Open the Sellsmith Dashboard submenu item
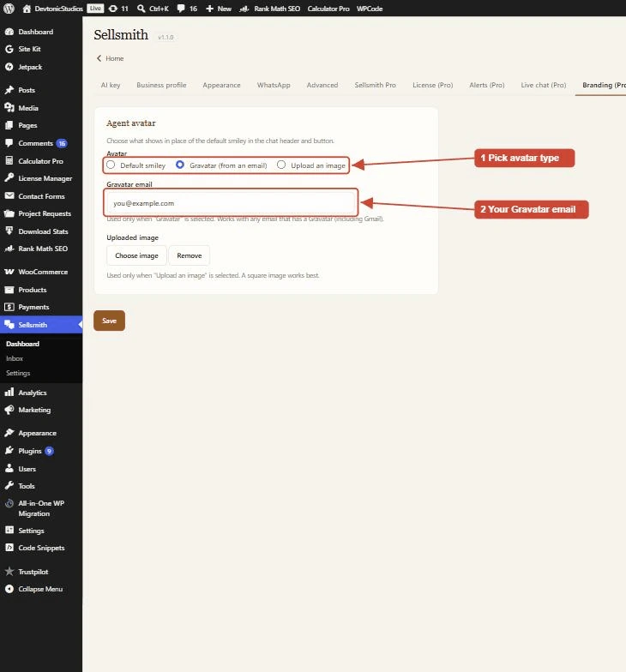The image size is (626, 672). coord(22,344)
